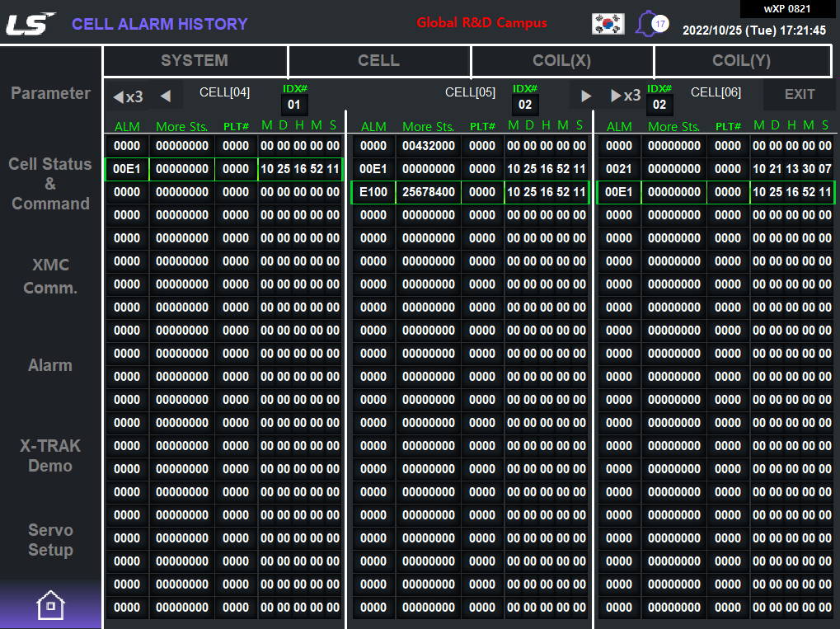The height and width of the screenshot is (629, 840).
Task: Open Servo Setup page
Action: click(50, 540)
